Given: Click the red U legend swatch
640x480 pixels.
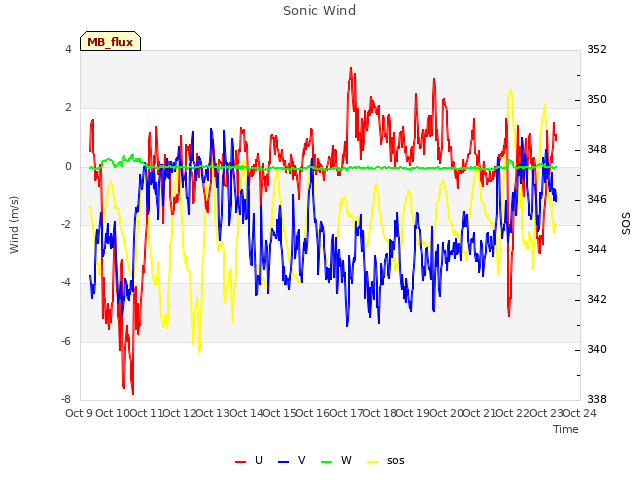Looking at the screenshot, I should click(240, 462).
